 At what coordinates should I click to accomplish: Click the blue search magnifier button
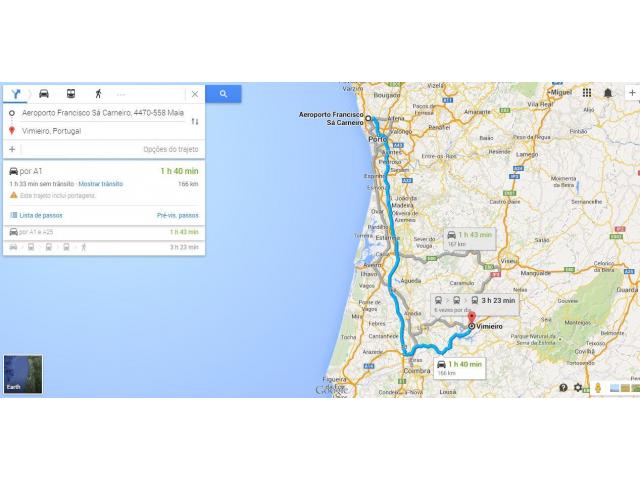click(223, 94)
